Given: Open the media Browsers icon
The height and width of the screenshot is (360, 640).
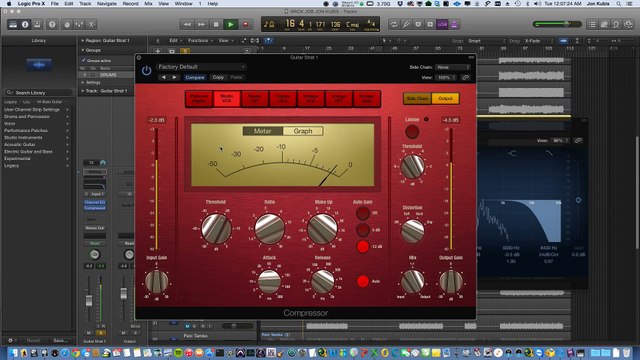Looking at the screenshot, I should [x=628, y=24].
